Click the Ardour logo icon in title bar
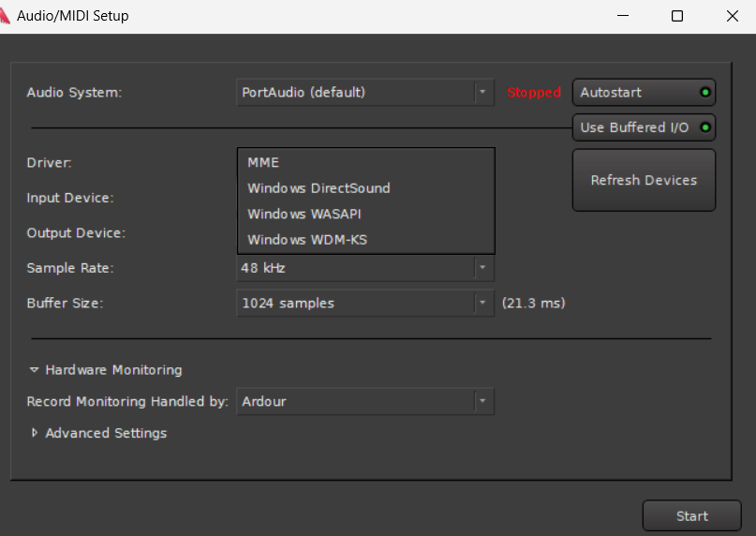This screenshot has height=536, width=756. (5, 16)
